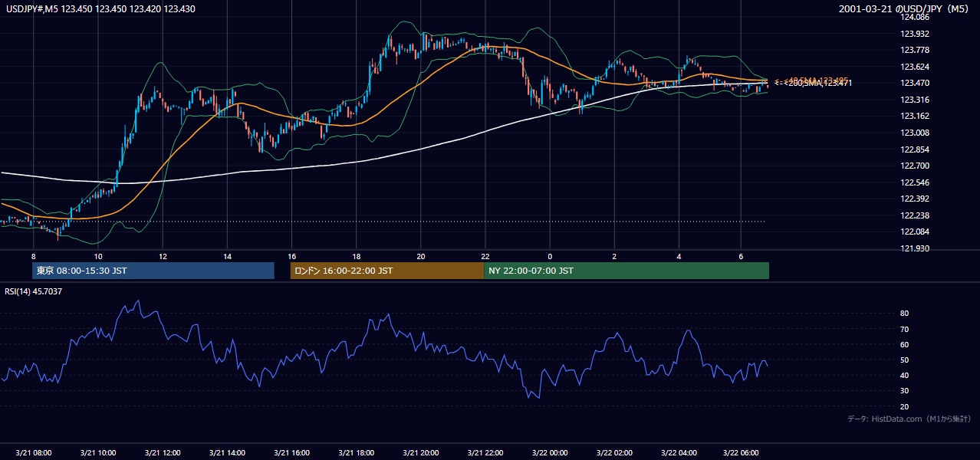Click price axis label 123.778

(x=913, y=50)
